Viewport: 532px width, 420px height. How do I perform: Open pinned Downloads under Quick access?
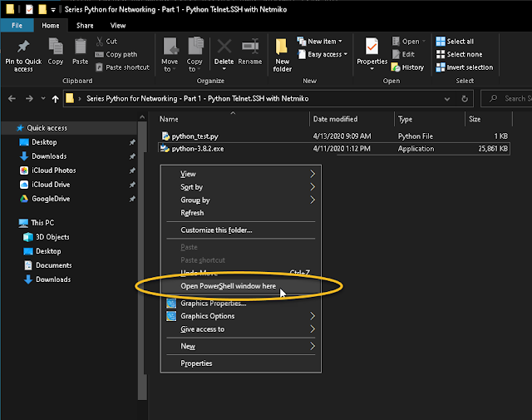click(49, 156)
